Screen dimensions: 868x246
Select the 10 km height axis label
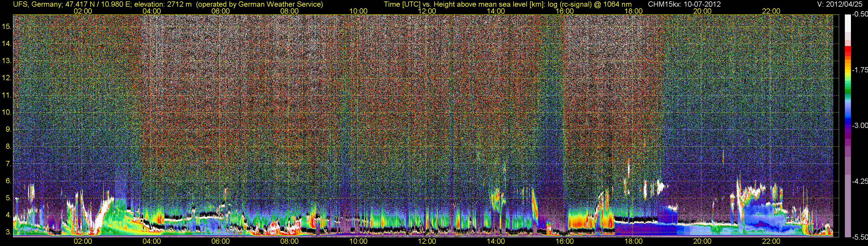(x=7, y=112)
